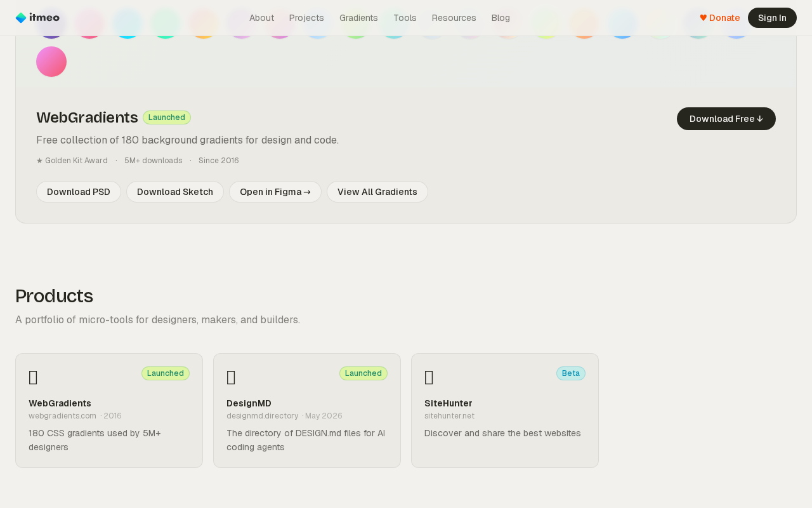
Task: Click the SiteHunter card icon
Action: 429,377
